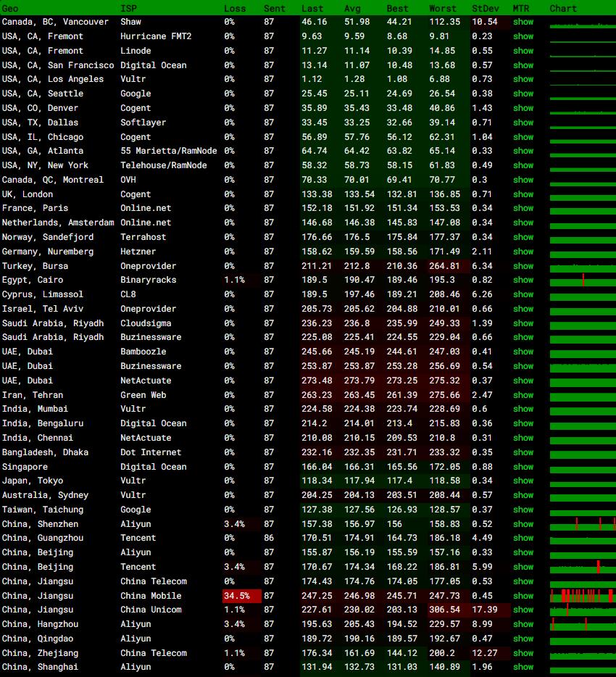This screenshot has width=616, height=677.
Task: Click the Cairo Binaryracks chart
Action: [583, 280]
